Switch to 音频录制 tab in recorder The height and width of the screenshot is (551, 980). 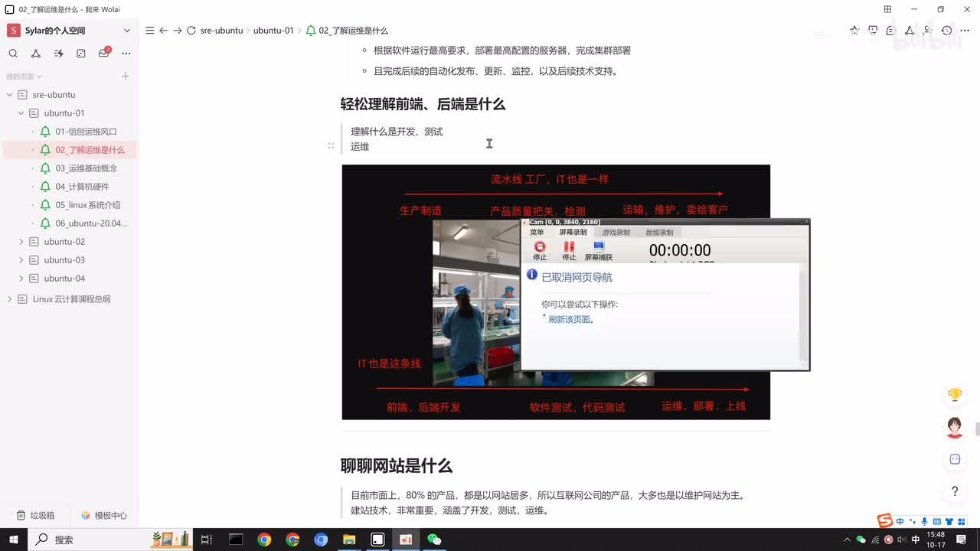coord(659,233)
